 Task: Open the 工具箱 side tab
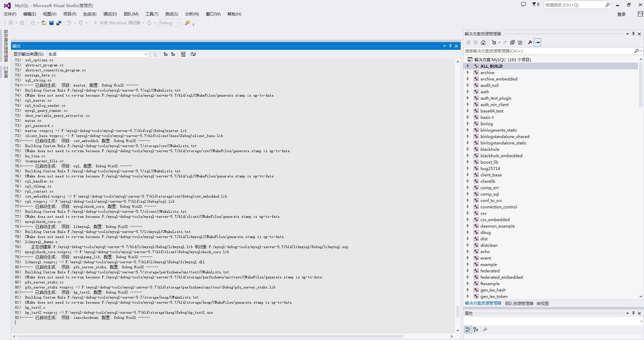coord(6,71)
